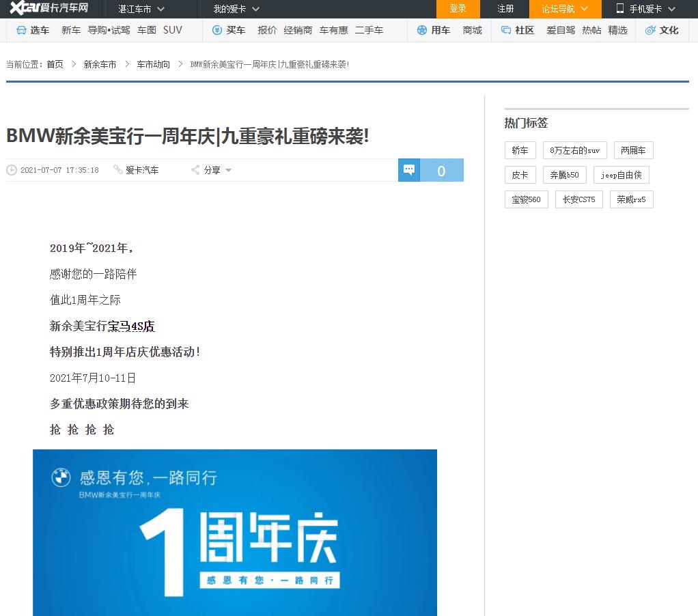Open the 车图 nav item

tap(147, 30)
